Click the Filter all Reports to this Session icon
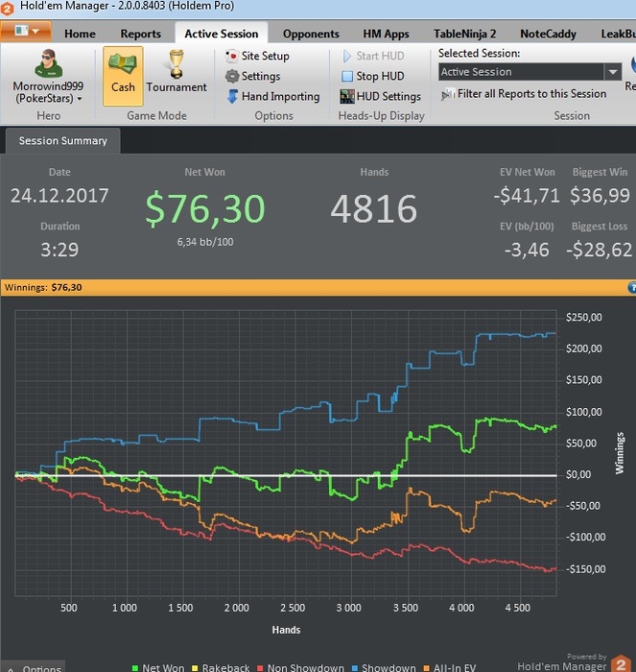The image size is (636, 672). pos(448,94)
